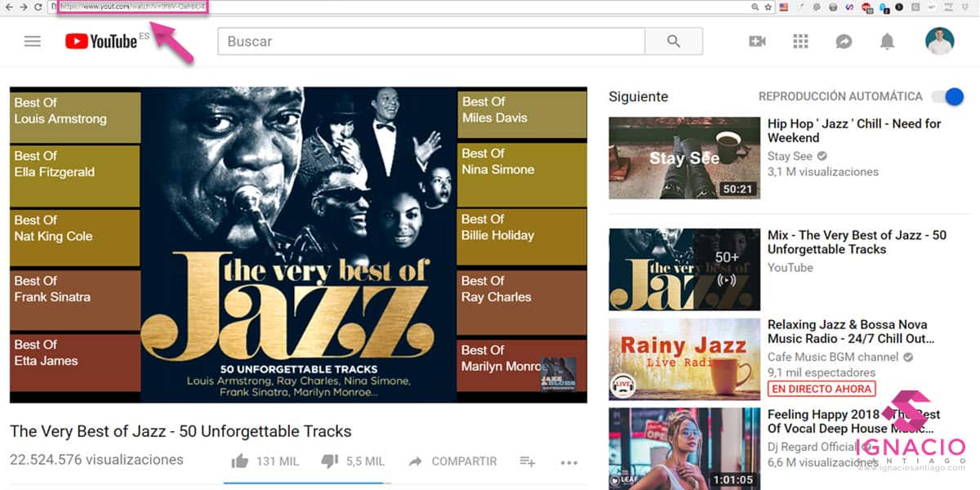Open Mix Very Best of Jazz thumbnail
980x490 pixels.
[x=684, y=269]
